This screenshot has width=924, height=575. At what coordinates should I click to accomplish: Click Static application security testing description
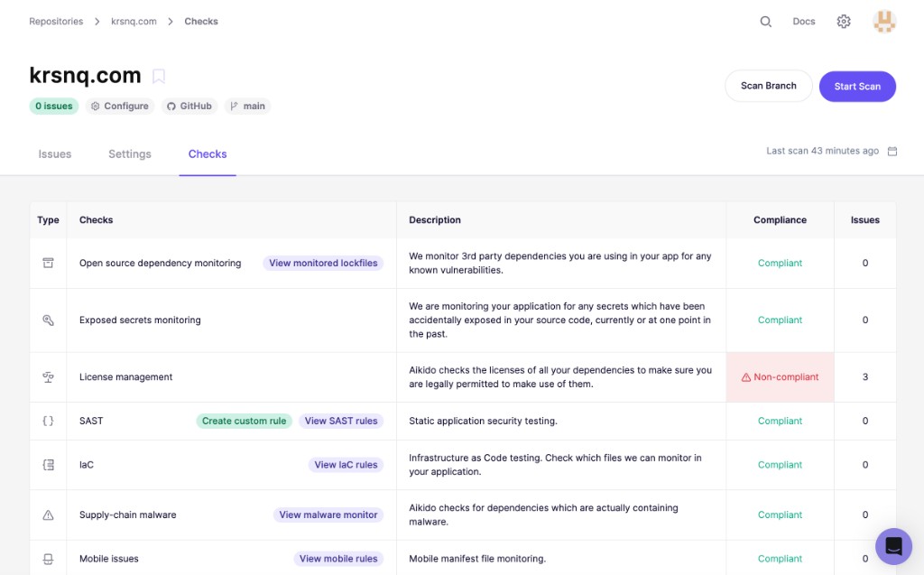pyautogui.click(x=484, y=421)
